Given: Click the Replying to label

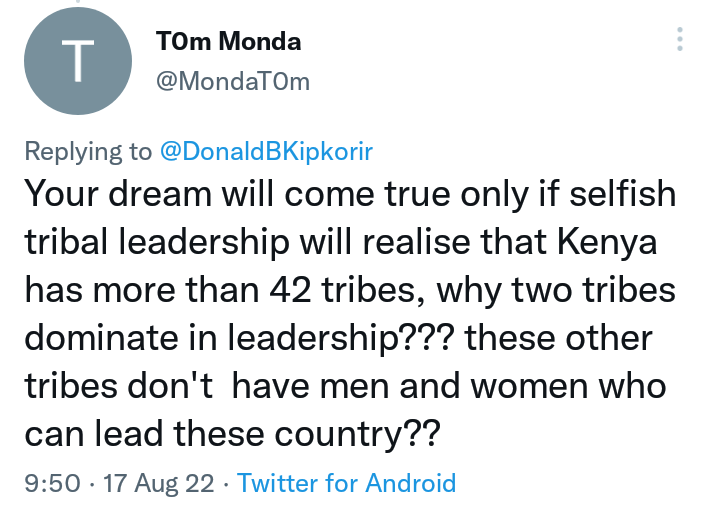Looking at the screenshot, I should click(88, 151).
